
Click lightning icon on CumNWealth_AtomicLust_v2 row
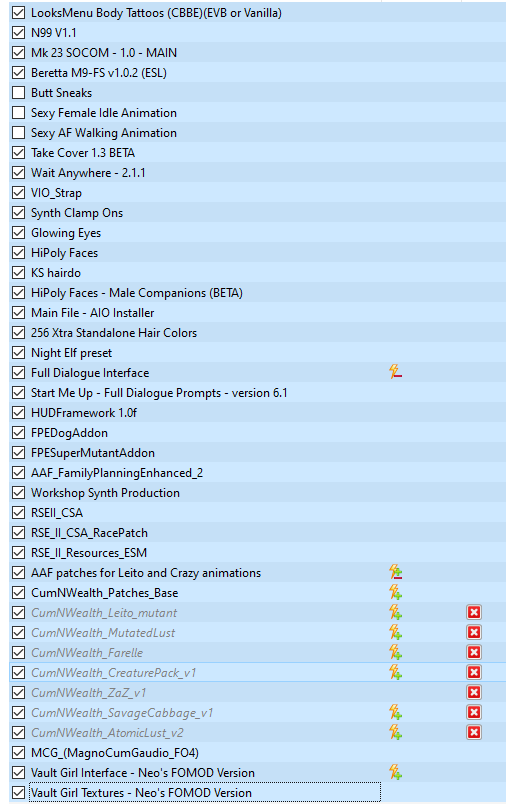click(x=395, y=732)
